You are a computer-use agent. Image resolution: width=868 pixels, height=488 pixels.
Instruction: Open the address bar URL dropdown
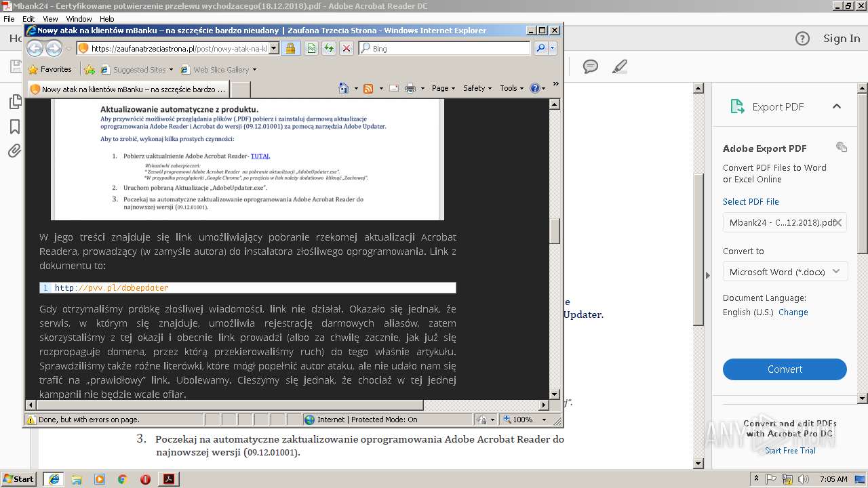[x=273, y=48]
